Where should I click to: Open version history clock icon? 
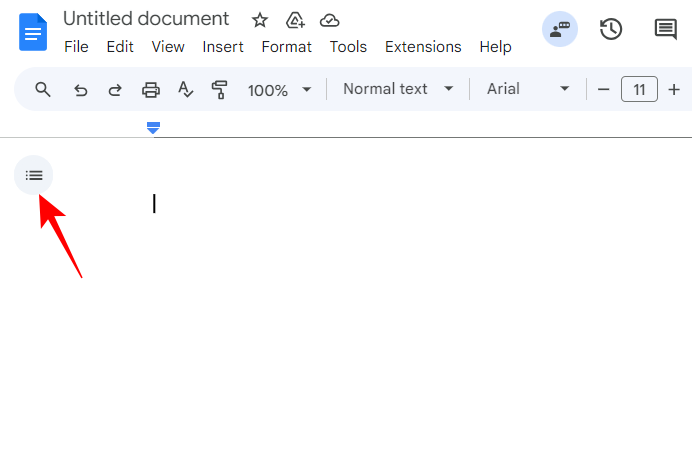611,29
